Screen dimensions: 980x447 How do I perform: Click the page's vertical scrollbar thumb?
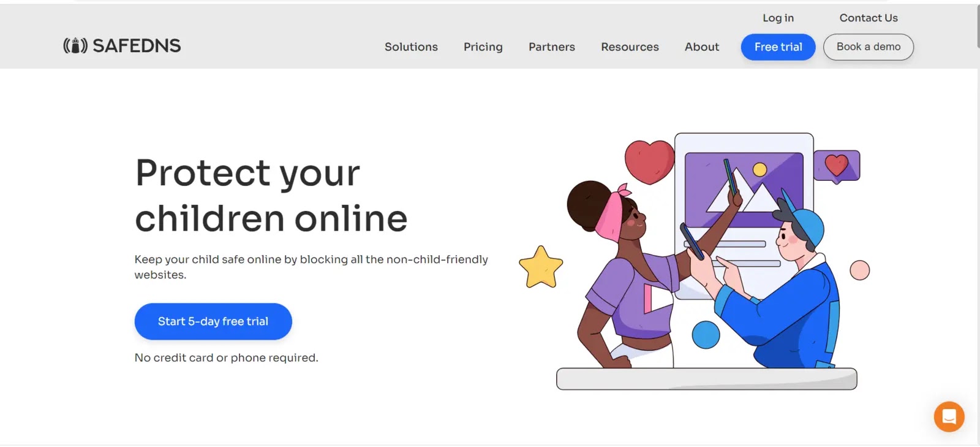[977, 26]
